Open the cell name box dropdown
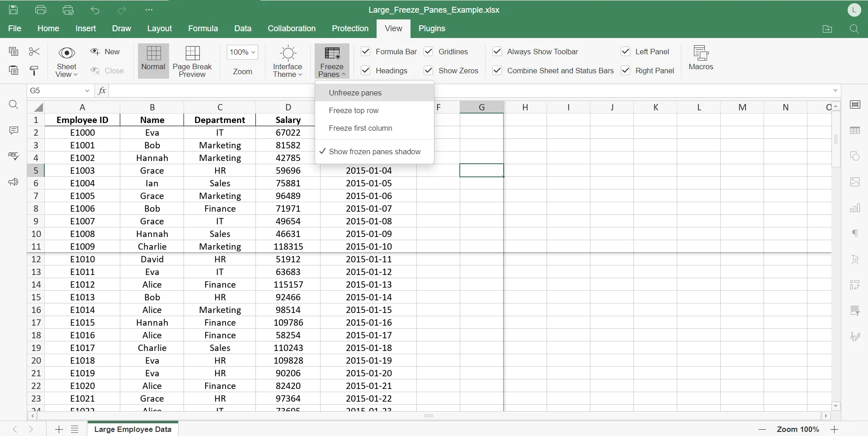Screen dimensions: 868x436 pyautogui.click(x=87, y=90)
